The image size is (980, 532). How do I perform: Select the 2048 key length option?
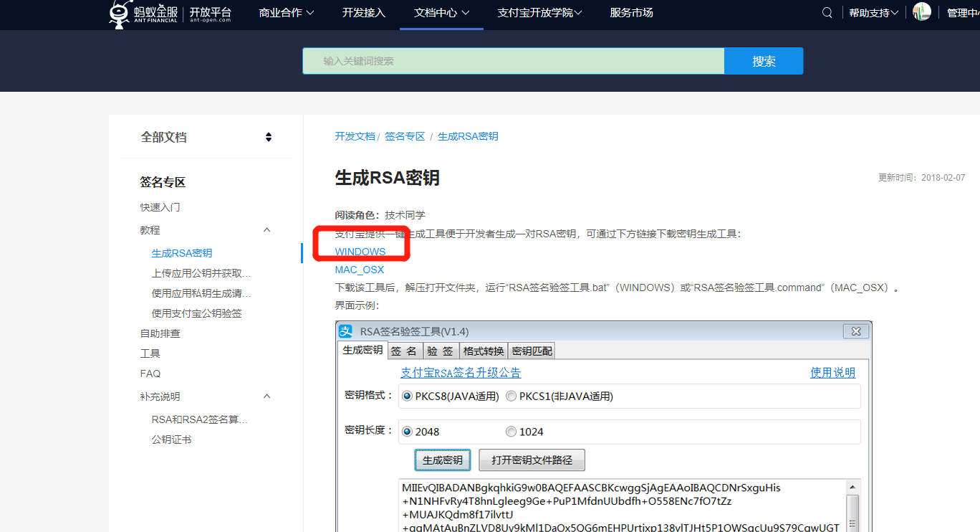[408, 432]
